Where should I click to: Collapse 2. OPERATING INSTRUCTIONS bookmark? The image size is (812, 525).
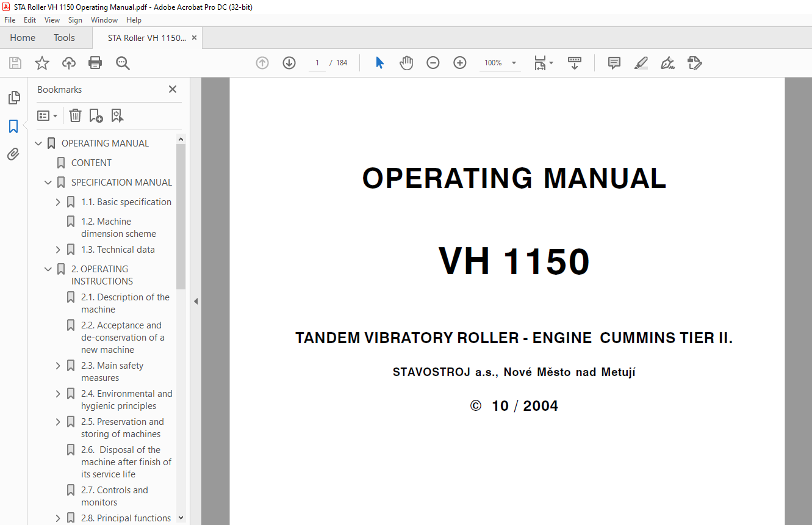click(48, 269)
